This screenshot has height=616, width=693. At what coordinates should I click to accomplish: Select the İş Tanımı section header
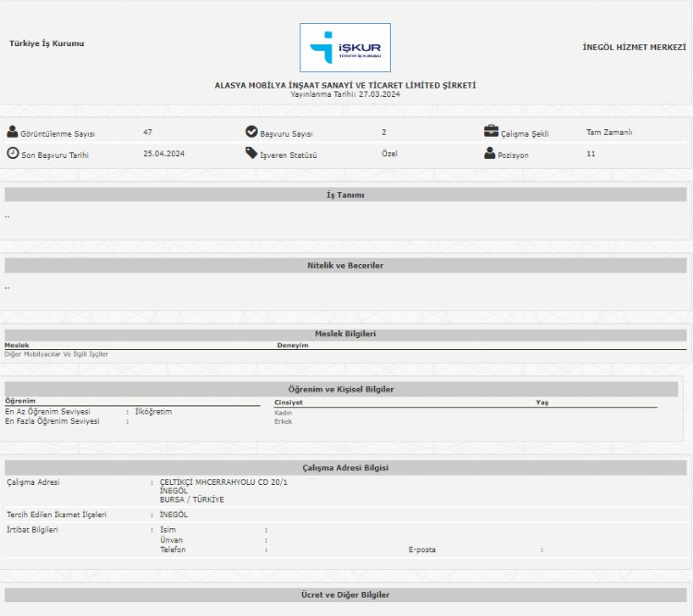coord(346,195)
